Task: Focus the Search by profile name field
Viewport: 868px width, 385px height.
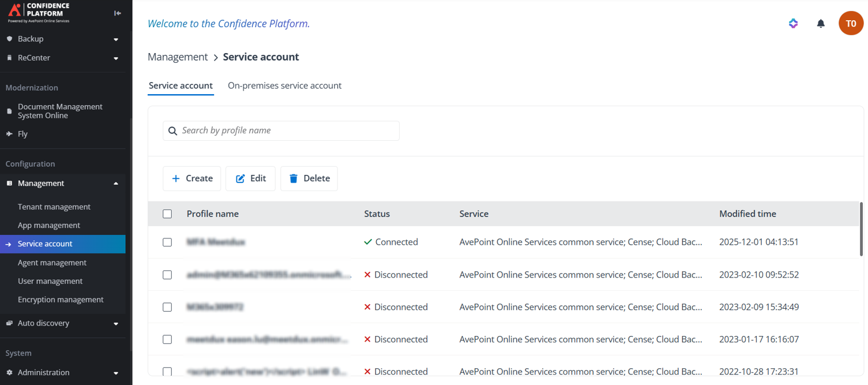Action: (x=287, y=130)
